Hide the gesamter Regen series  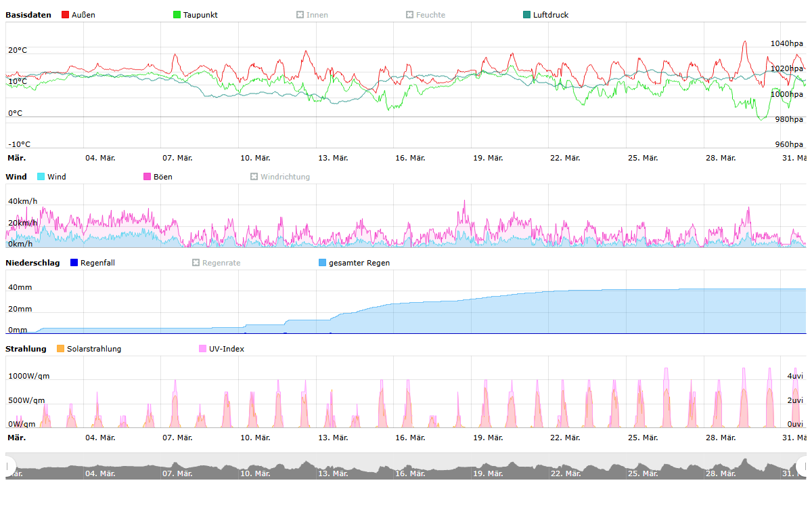322,263
